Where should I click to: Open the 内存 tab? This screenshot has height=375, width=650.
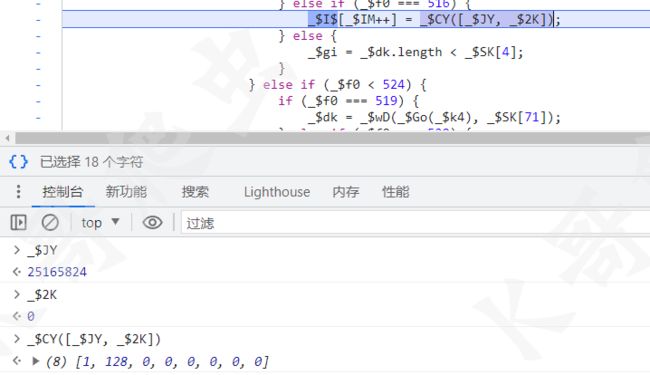[x=346, y=192]
